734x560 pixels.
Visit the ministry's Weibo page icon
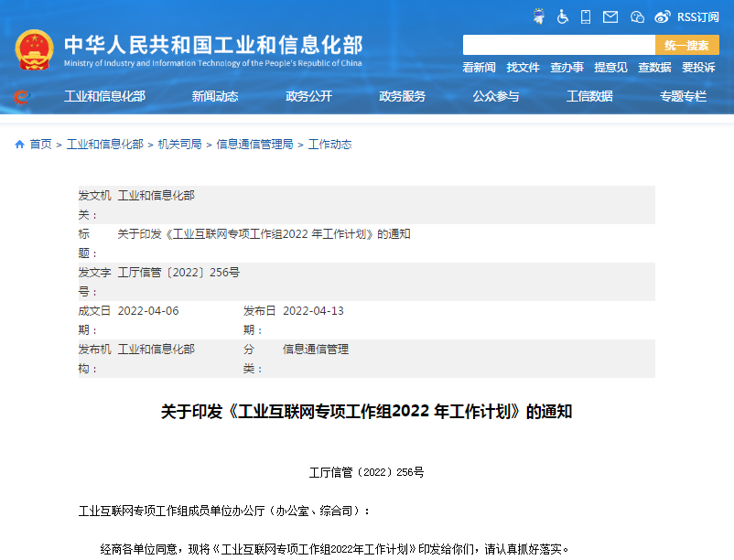coord(662,16)
